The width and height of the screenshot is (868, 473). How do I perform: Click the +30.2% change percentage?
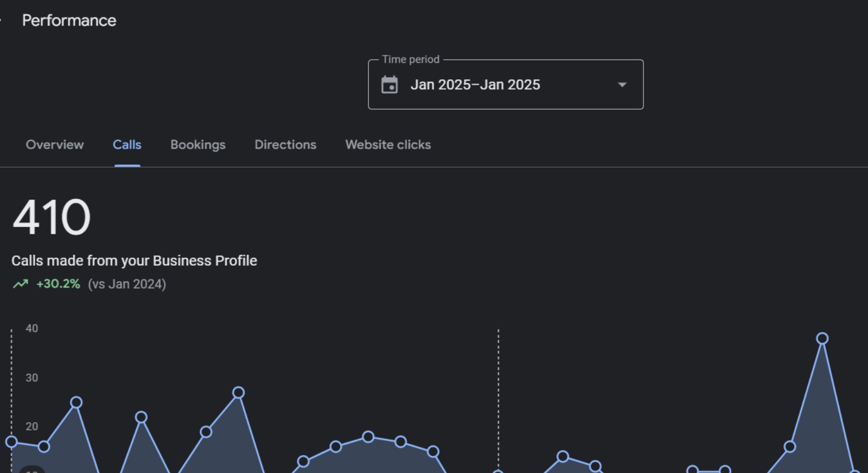point(58,284)
